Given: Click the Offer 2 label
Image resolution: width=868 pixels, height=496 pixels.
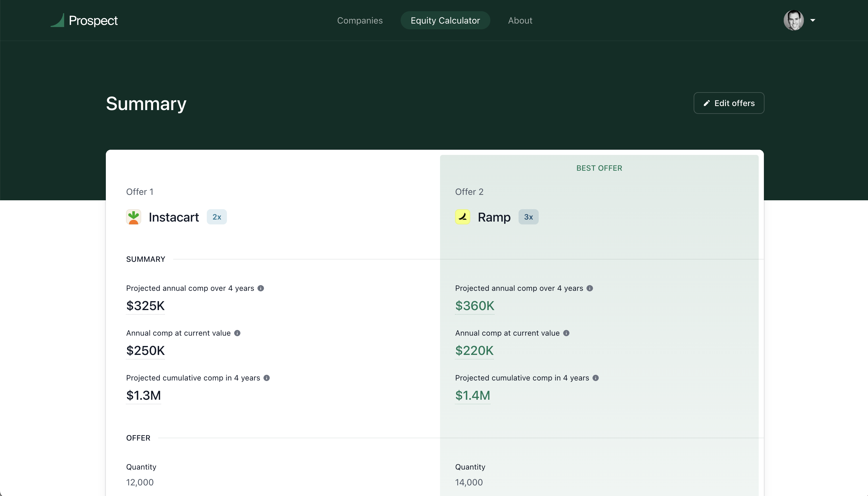Looking at the screenshot, I should click(469, 192).
